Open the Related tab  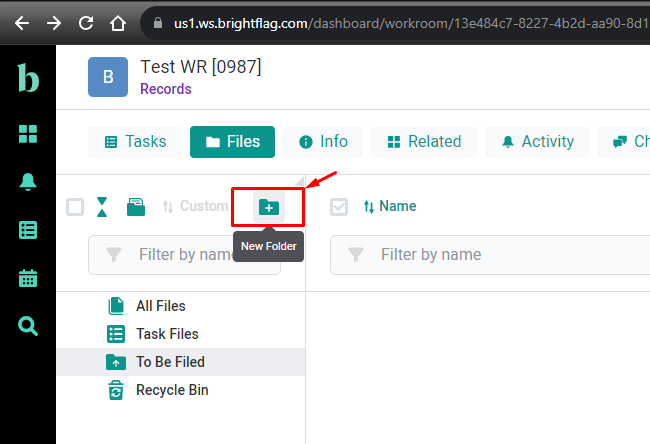tap(424, 142)
